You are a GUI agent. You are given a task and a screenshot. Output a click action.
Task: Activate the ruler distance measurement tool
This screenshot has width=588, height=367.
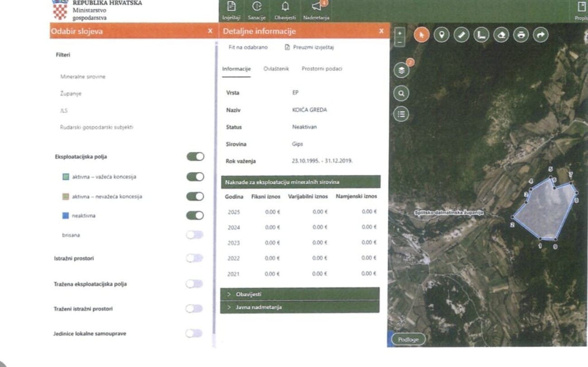(461, 35)
